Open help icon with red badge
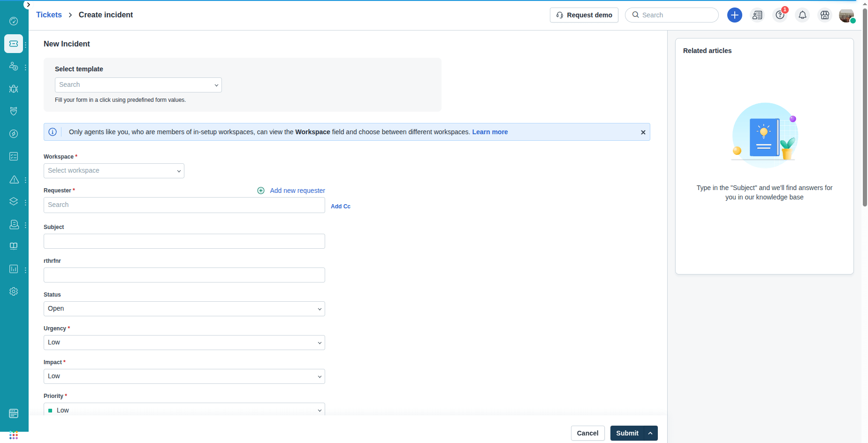Screen dimensions: 868x443 tap(780, 15)
